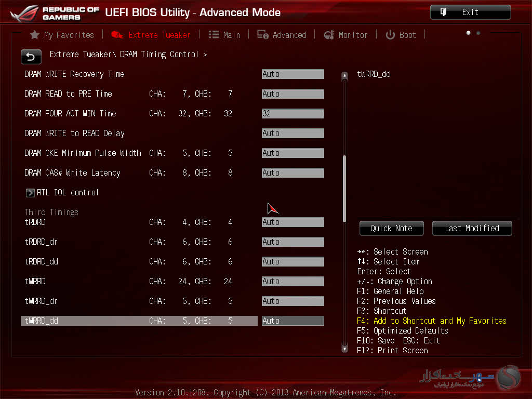
Task: Select the DRAM FOUR ACT WIN Time field
Action: tap(292, 114)
